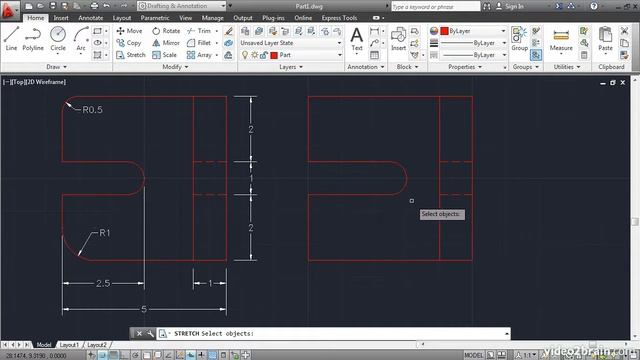Open the viewport controls [Top] label

tap(18, 82)
